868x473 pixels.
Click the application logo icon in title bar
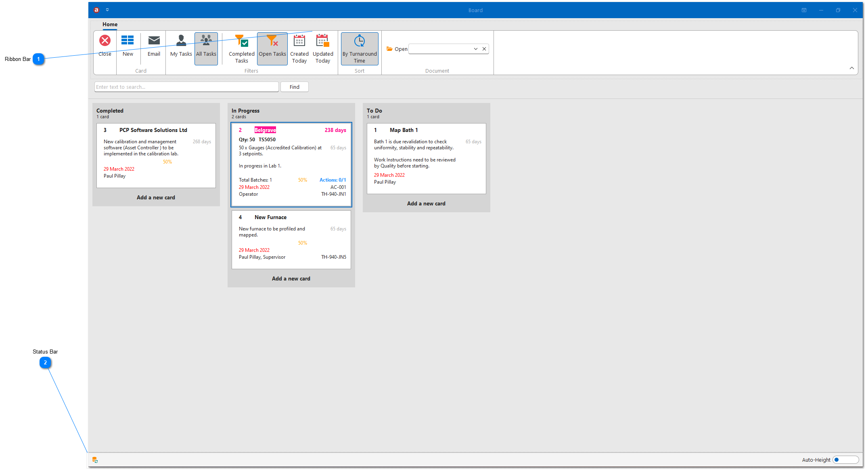click(x=96, y=10)
